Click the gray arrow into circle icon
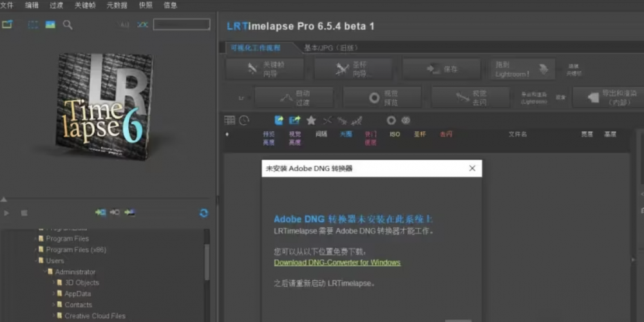The height and width of the screenshot is (322, 644). pos(115,213)
